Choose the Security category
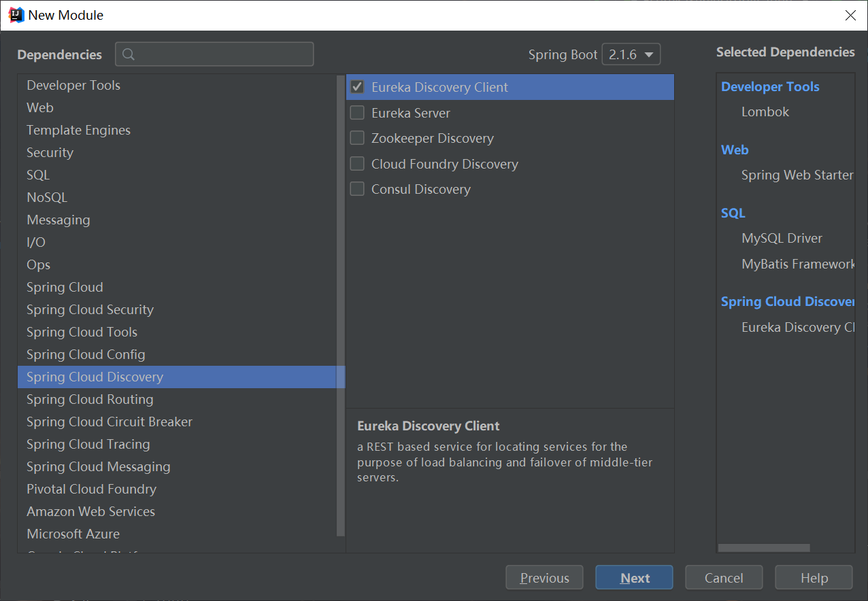This screenshot has width=868, height=601. point(177,152)
